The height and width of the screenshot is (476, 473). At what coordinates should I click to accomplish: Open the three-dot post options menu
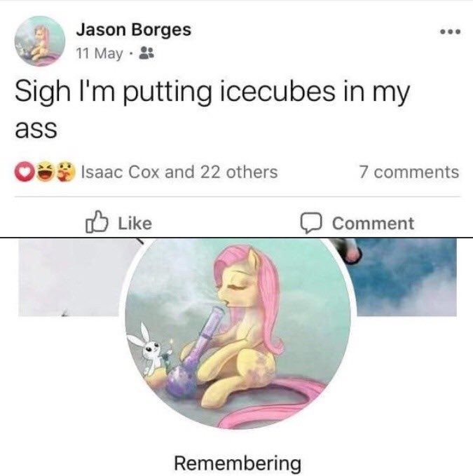451,32
